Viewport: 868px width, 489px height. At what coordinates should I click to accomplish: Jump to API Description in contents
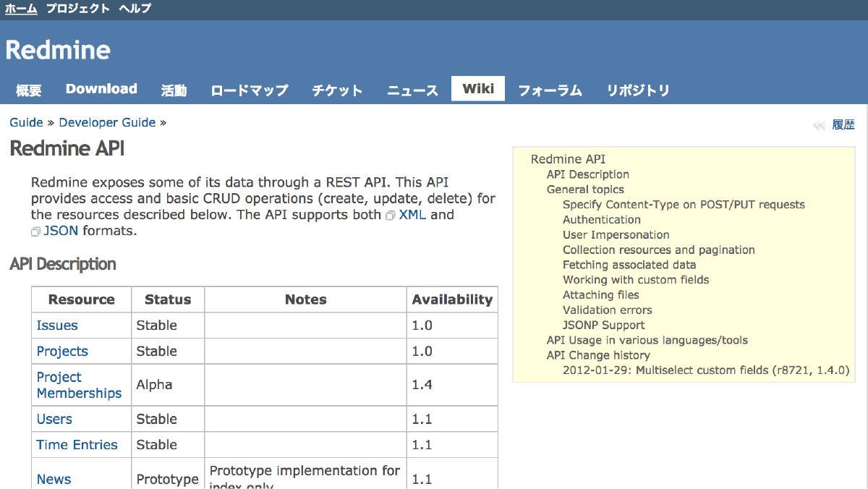[588, 174]
